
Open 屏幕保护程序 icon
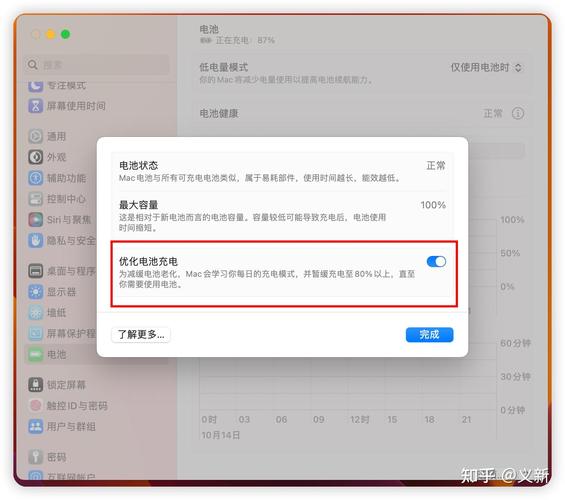tap(36, 334)
